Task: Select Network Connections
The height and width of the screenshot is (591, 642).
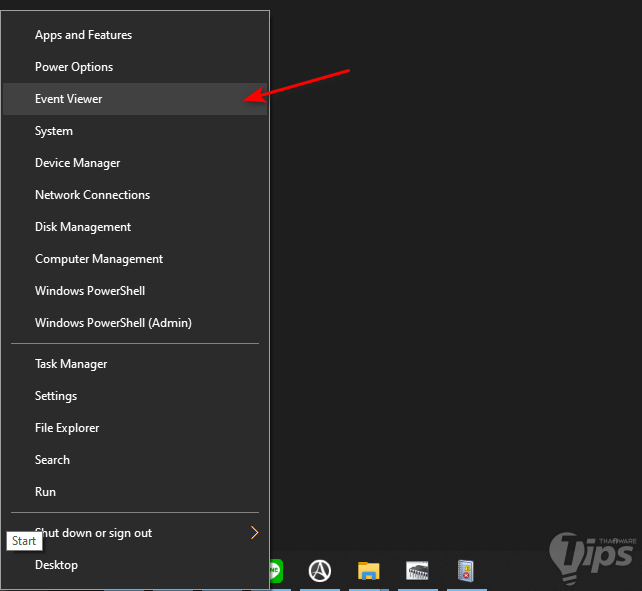Action: pos(135,195)
